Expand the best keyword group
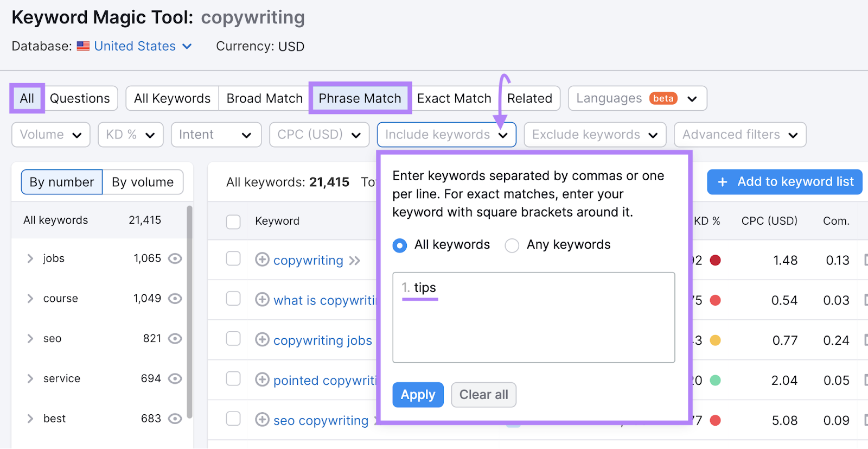The image size is (868, 449). (x=30, y=419)
